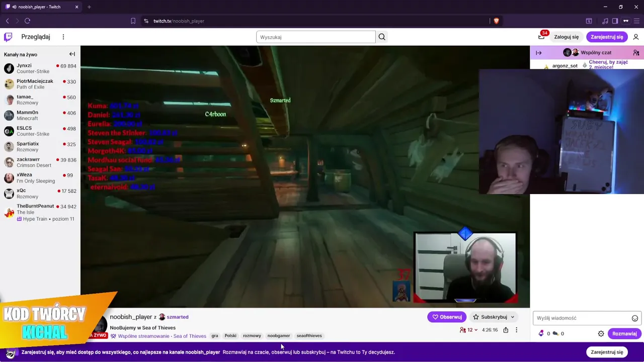Viewport: 644px width, 362px height.
Task: Bookmark this page in address bar
Action: [x=133, y=21]
